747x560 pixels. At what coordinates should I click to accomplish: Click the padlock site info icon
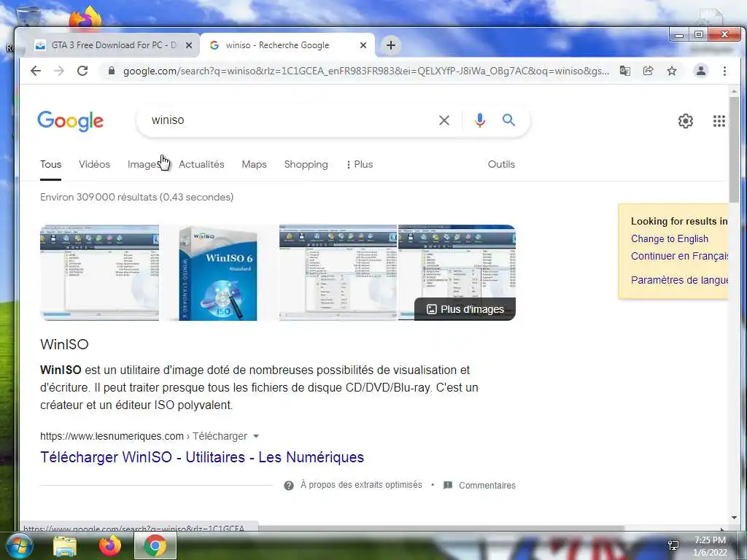click(112, 71)
